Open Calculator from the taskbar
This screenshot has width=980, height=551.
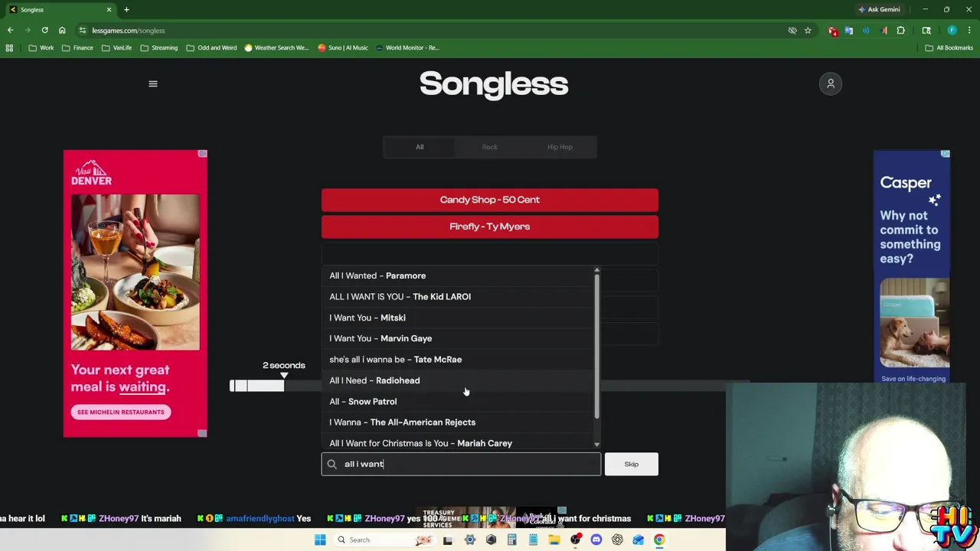tap(511, 540)
